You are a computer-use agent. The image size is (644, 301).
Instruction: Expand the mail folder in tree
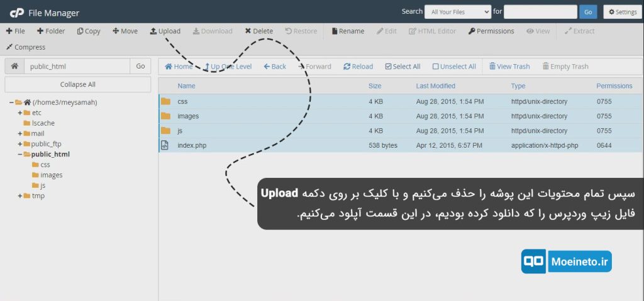click(19, 133)
